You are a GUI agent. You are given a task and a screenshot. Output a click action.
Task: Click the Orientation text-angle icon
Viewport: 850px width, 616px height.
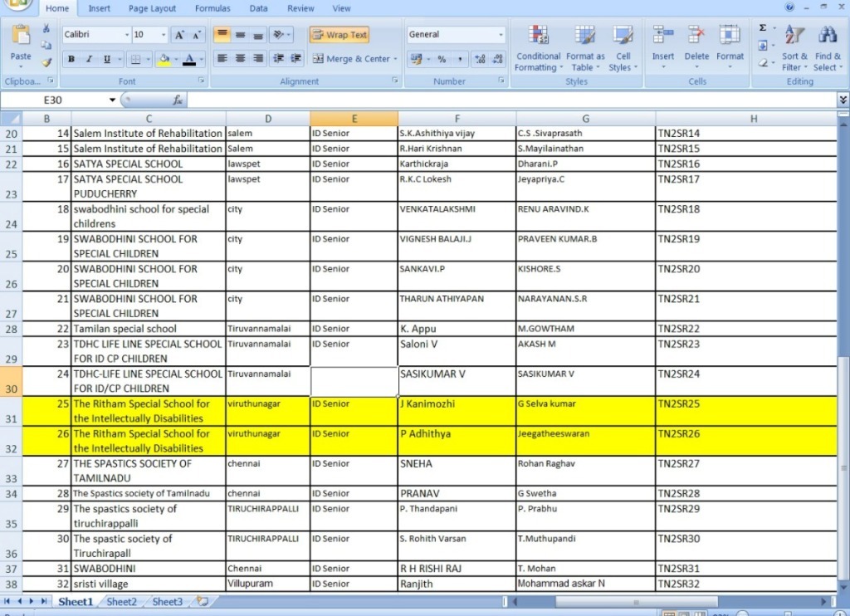(278, 35)
